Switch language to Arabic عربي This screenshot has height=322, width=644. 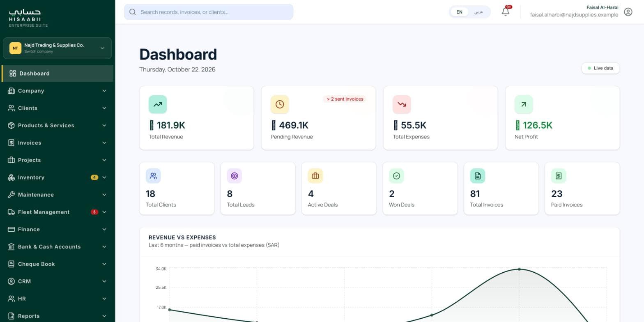point(479,12)
